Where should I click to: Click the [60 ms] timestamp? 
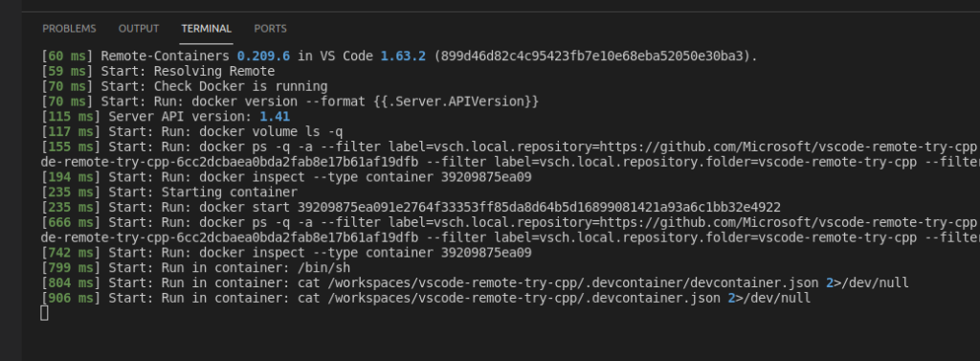pyautogui.click(x=66, y=56)
